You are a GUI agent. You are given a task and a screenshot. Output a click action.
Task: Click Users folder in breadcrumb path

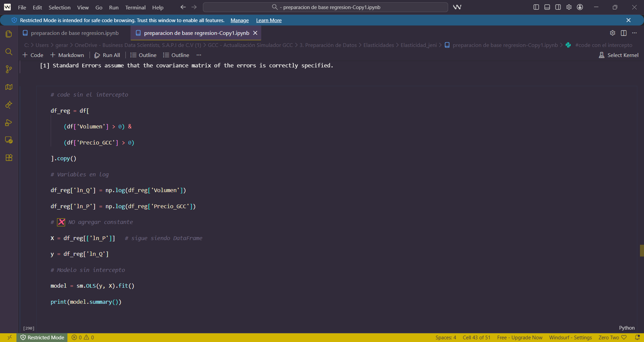42,45
